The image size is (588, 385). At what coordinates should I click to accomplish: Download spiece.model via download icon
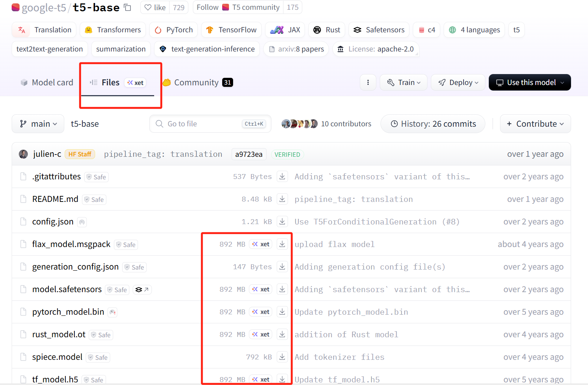[282, 357]
